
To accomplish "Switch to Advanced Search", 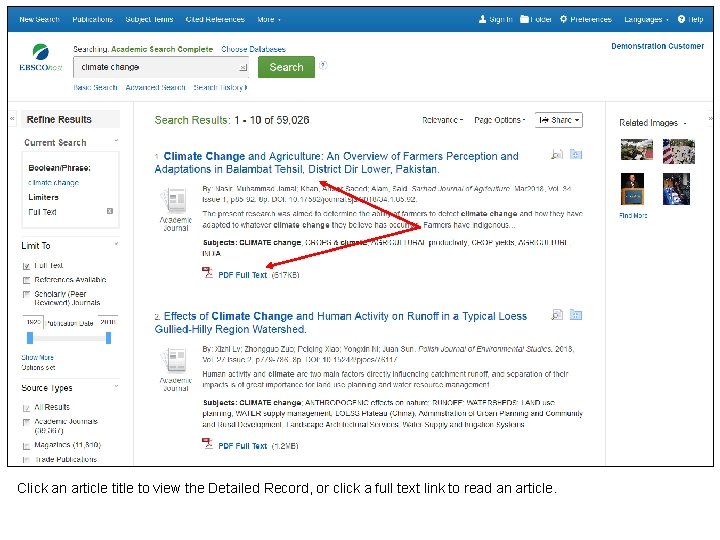I will point(155,87).
